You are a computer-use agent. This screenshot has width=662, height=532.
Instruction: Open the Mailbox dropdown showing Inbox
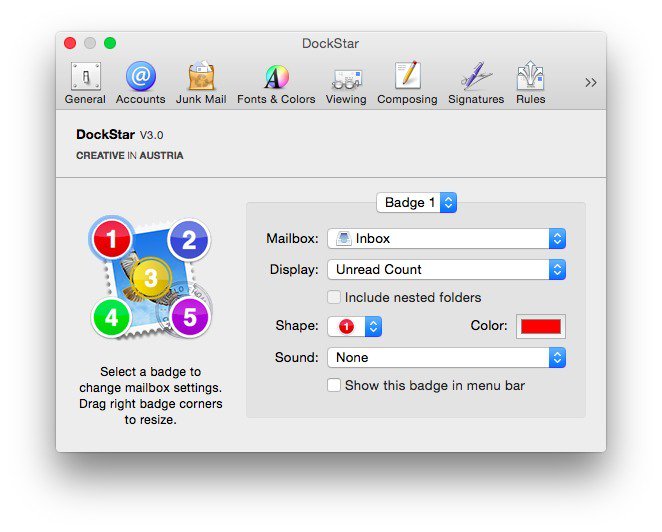tap(446, 239)
